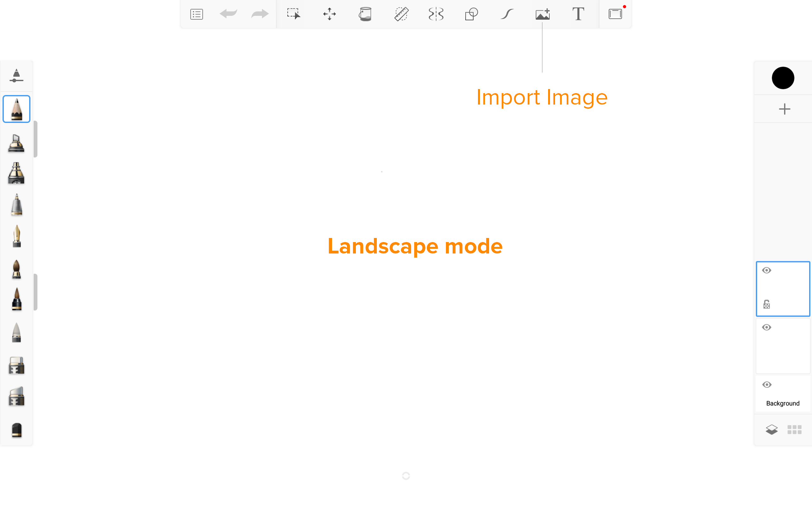Toggle full screen UI icon
The image size is (812, 507).
615,14
